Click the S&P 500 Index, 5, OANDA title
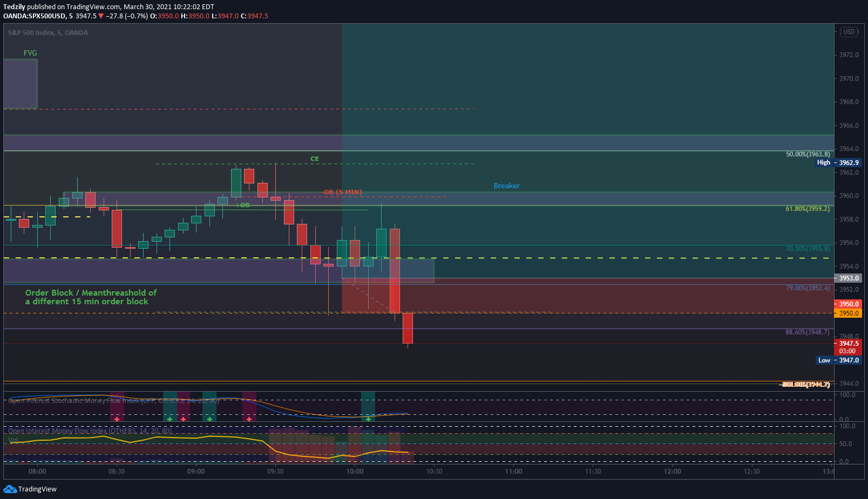The image size is (868, 499). point(48,33)
